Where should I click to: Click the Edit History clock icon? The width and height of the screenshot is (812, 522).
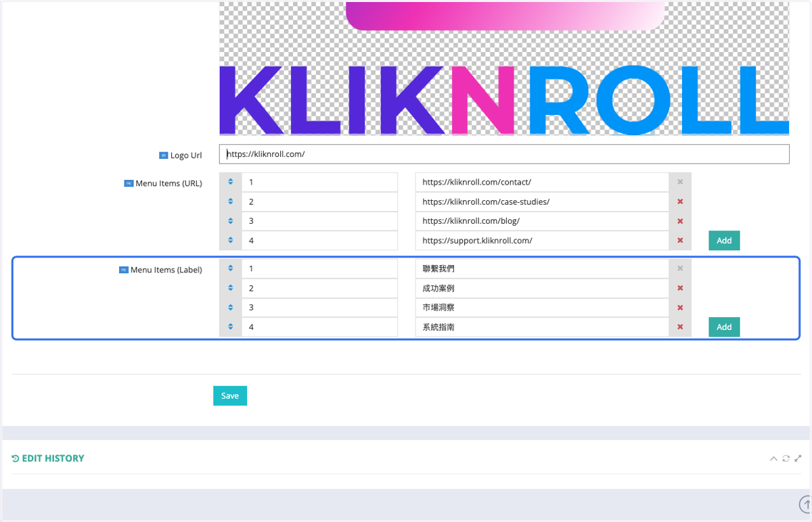pyautogui.click(x=16, y=458)
